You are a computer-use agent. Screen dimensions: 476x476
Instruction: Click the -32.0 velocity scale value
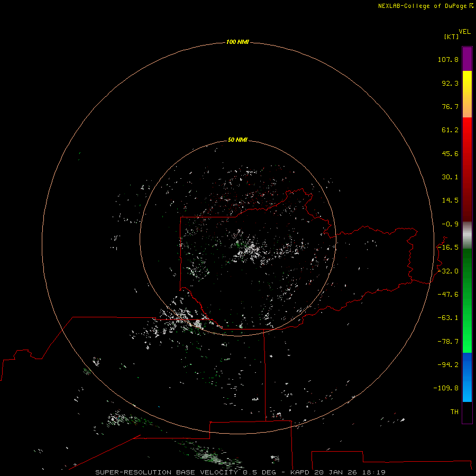click(x=448, y=271)
